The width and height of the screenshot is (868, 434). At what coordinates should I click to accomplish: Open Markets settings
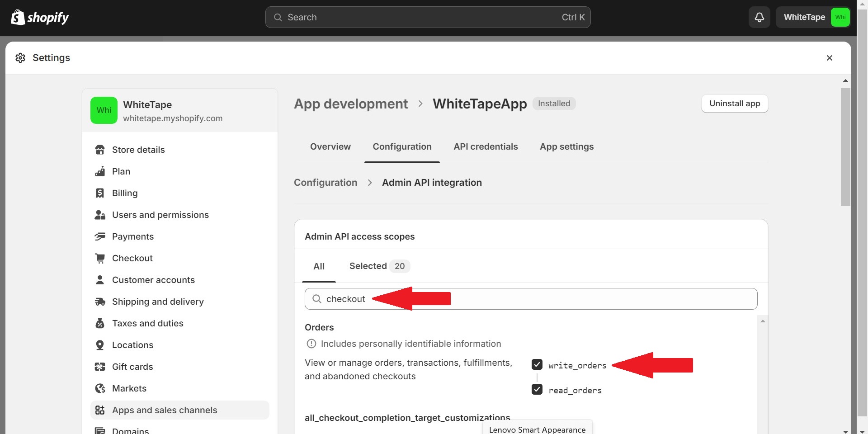coord(180,388)
